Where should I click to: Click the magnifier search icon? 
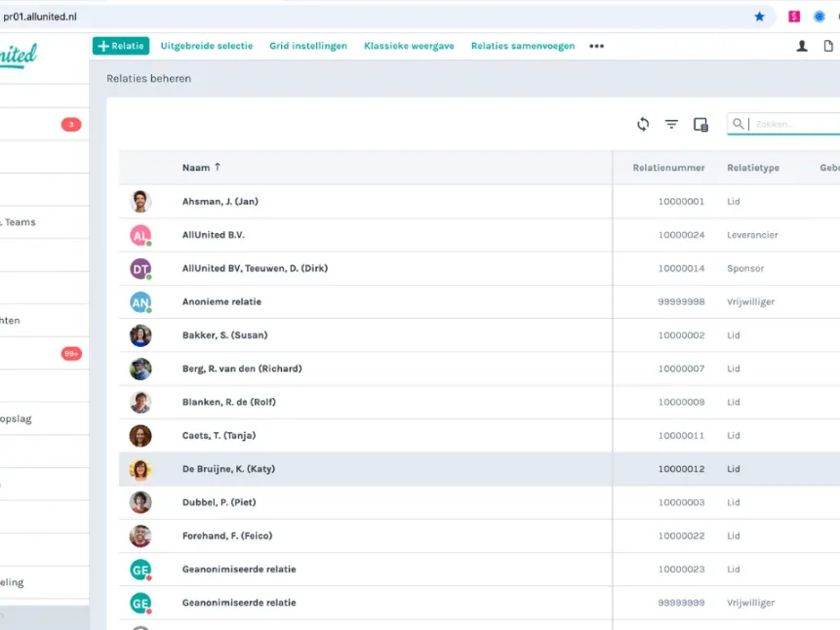[739, 124]
